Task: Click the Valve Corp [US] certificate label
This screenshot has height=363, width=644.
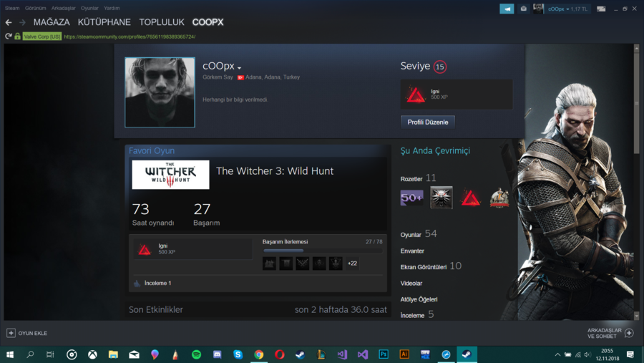Action: (x=42, y=37)
